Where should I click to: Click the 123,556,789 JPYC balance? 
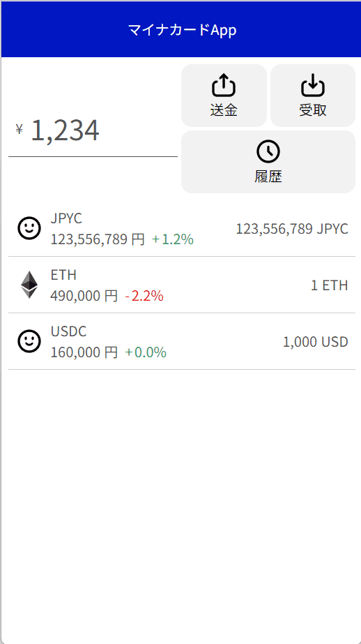pos(292,229)
